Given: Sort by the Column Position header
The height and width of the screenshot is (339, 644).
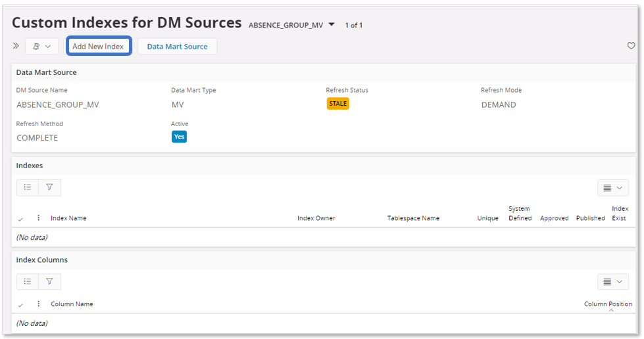Looking at the screenshot, I should [x=608, y=304].
